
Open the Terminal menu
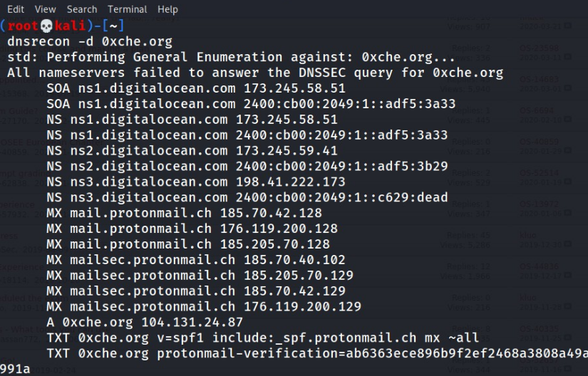pyautogui.click(x=128, y=9)
